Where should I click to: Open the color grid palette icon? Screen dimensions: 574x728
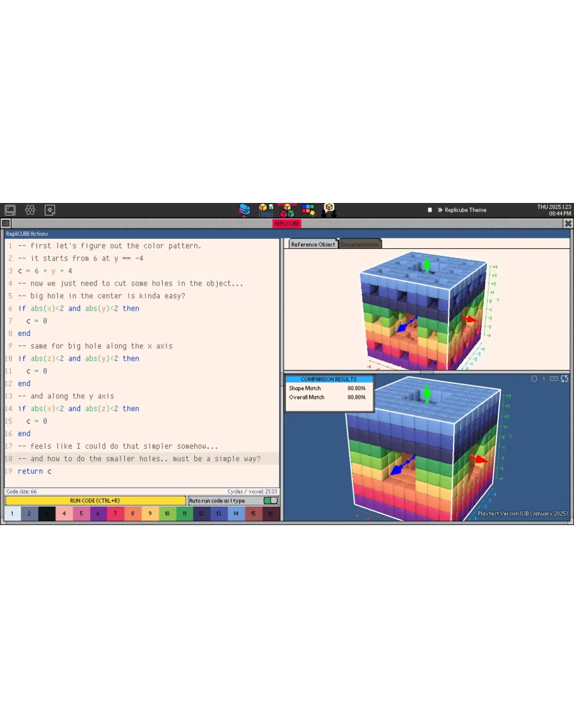pyautogui.click(x=308, y=210)
